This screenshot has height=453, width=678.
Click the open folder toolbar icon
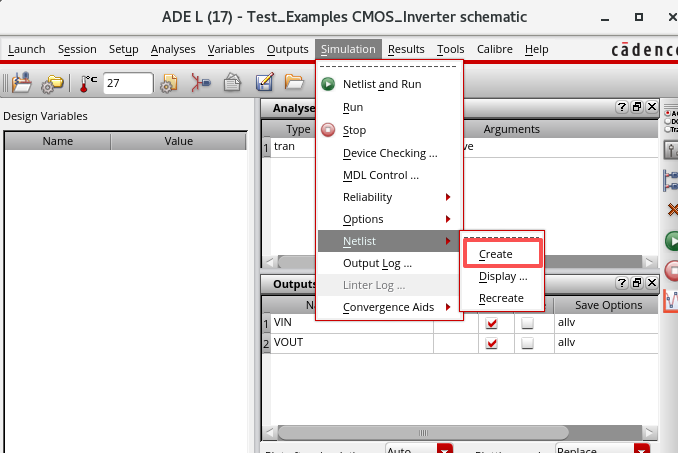[294, 81]
